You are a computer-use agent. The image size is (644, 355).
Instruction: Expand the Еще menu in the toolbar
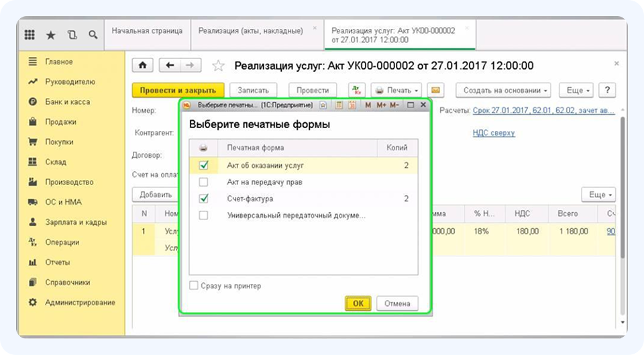pyautogui.click(x=578, y=90)
